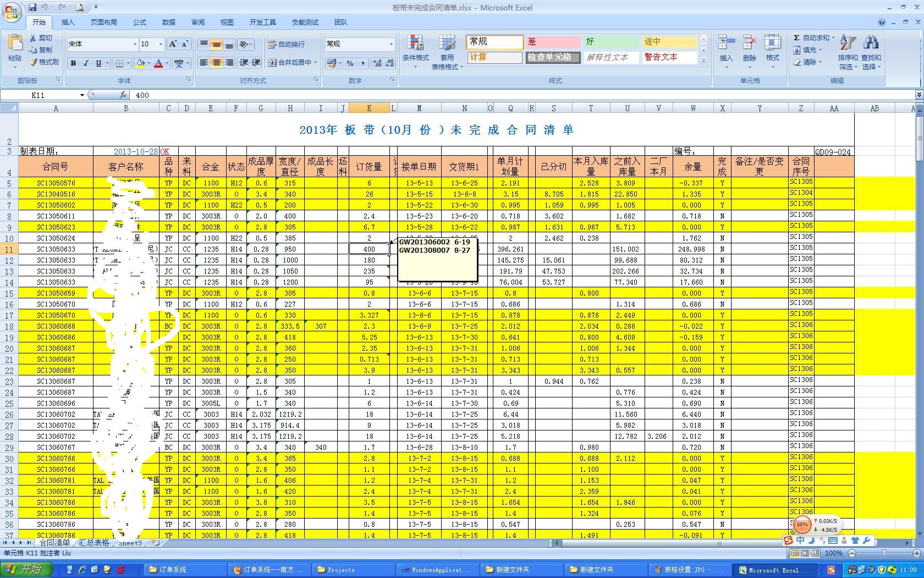Click the Insert cells (插入) icon
The image size is (924, 578).
[726, 43]
